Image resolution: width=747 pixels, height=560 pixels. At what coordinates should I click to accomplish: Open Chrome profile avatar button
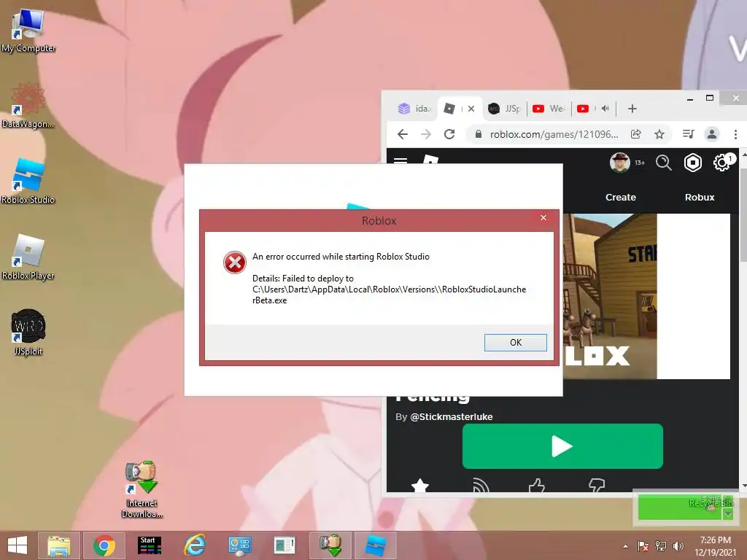712,134
